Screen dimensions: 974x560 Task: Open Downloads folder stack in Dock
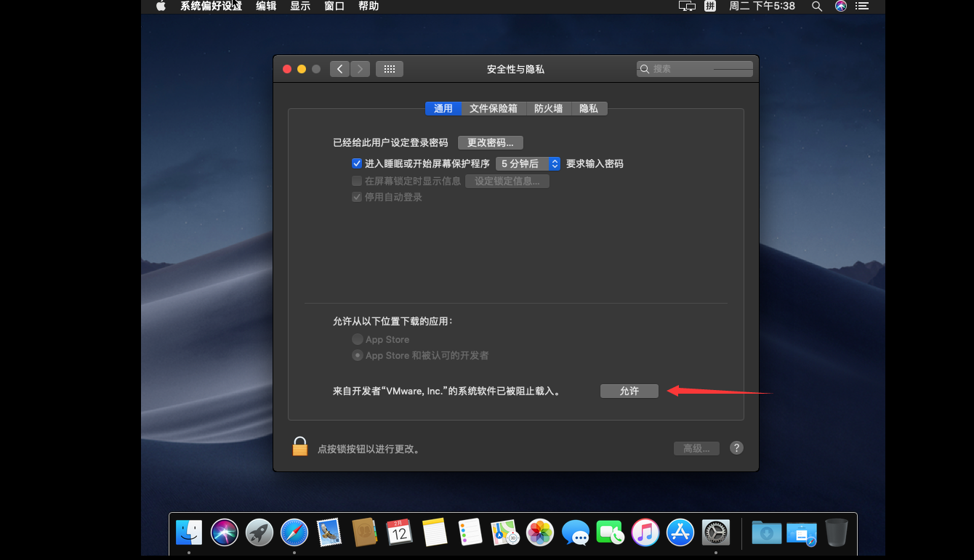[x=766, y=532]
